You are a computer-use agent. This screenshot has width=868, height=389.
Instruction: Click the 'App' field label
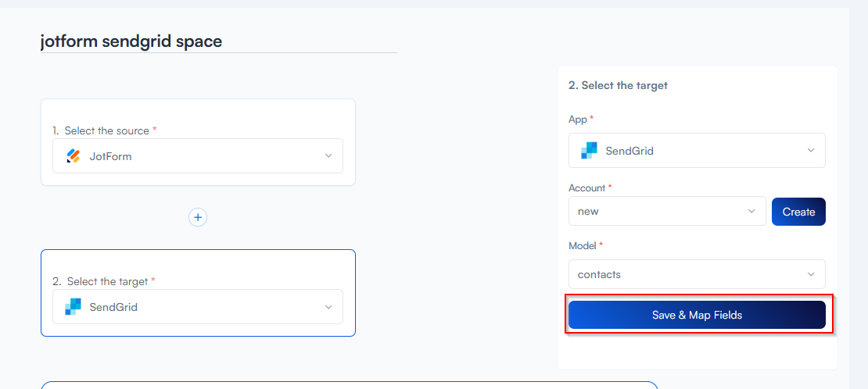[x=577, y=119]
